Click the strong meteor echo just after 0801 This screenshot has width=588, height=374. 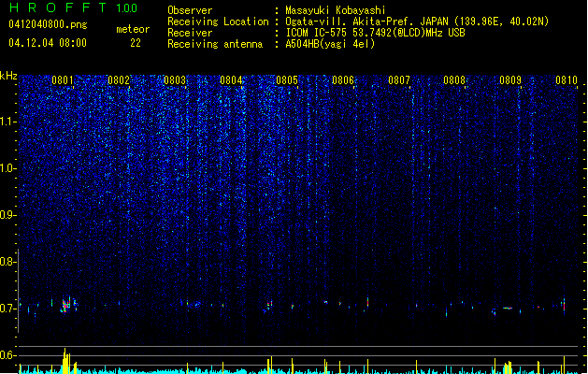click(66, 306)
